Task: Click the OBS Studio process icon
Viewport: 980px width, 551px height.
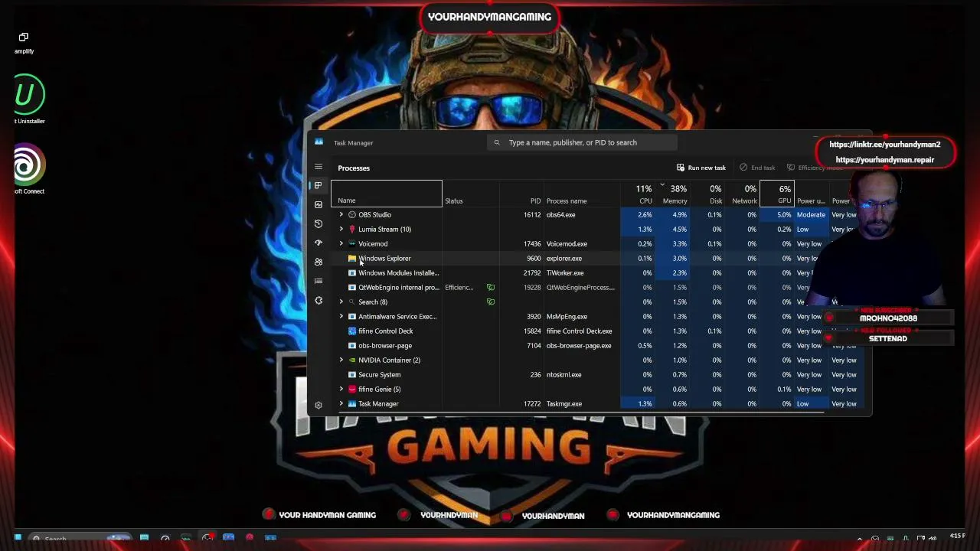Action: (x=352, y=215)
